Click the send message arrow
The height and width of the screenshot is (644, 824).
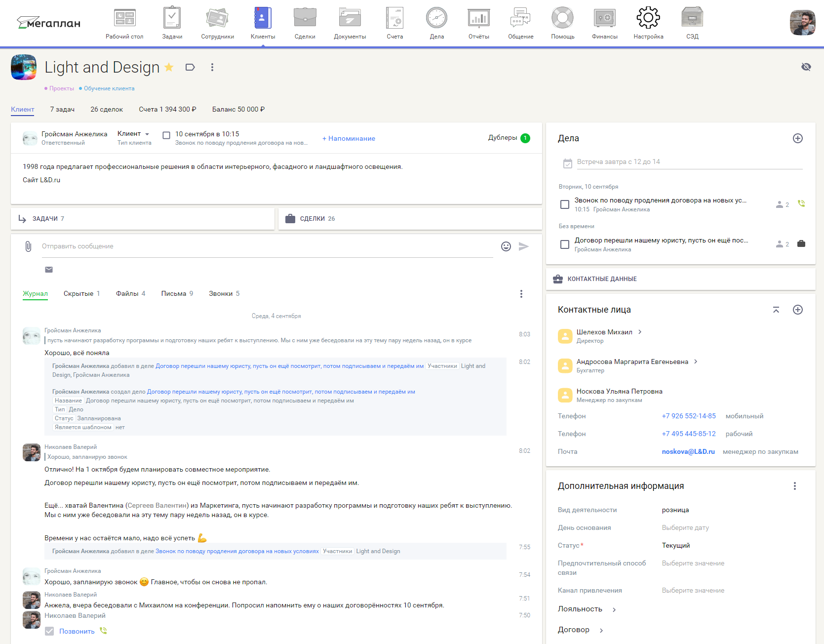(x=524, y=246)
